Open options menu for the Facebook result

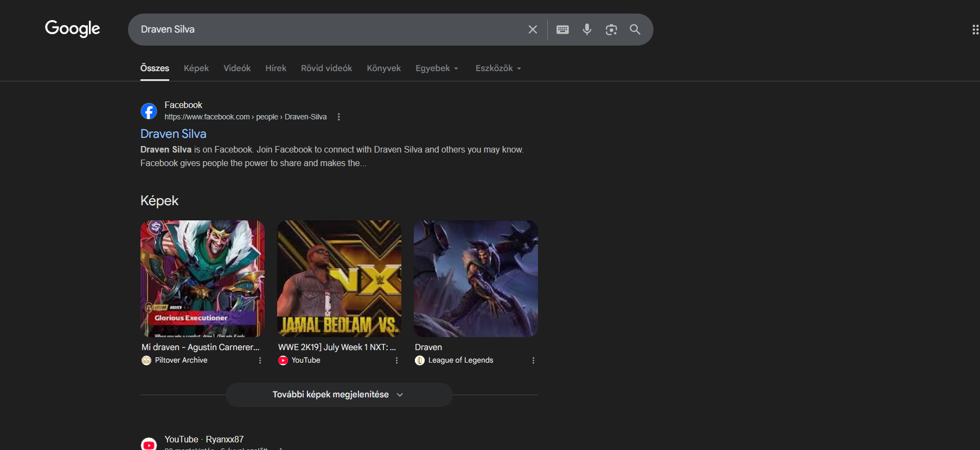(339, 117)
